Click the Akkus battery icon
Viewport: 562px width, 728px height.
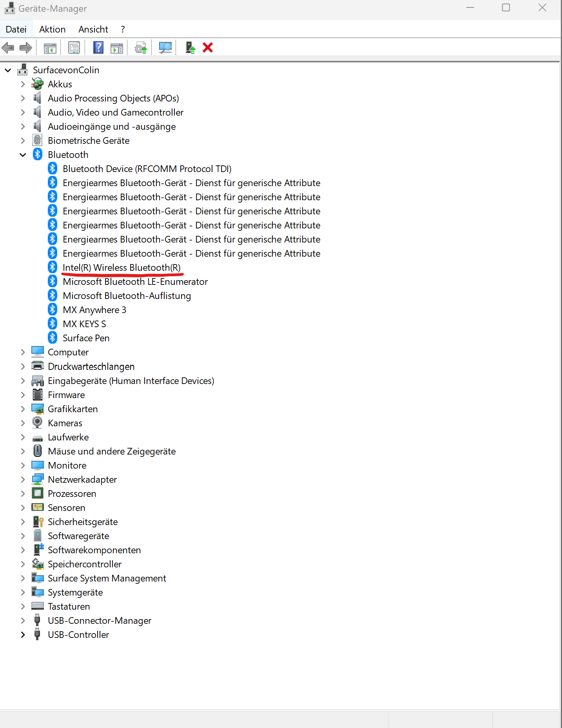38,84
